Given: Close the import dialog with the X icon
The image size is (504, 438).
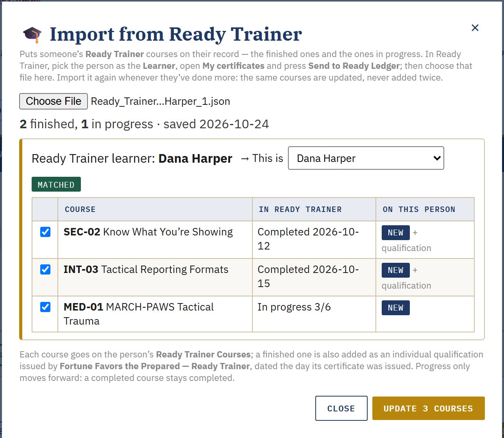Looking at the screenshot, I should [x=475, y=28].
